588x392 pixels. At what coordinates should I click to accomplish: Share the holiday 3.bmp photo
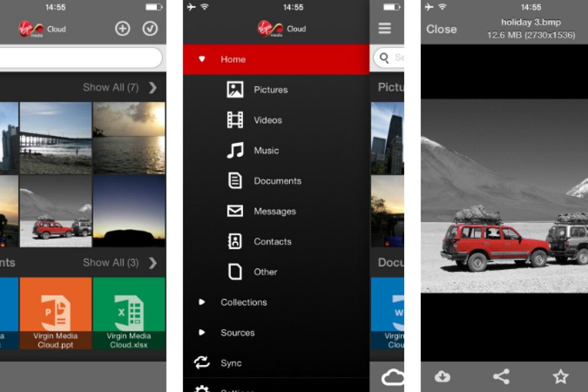[501, 377]
